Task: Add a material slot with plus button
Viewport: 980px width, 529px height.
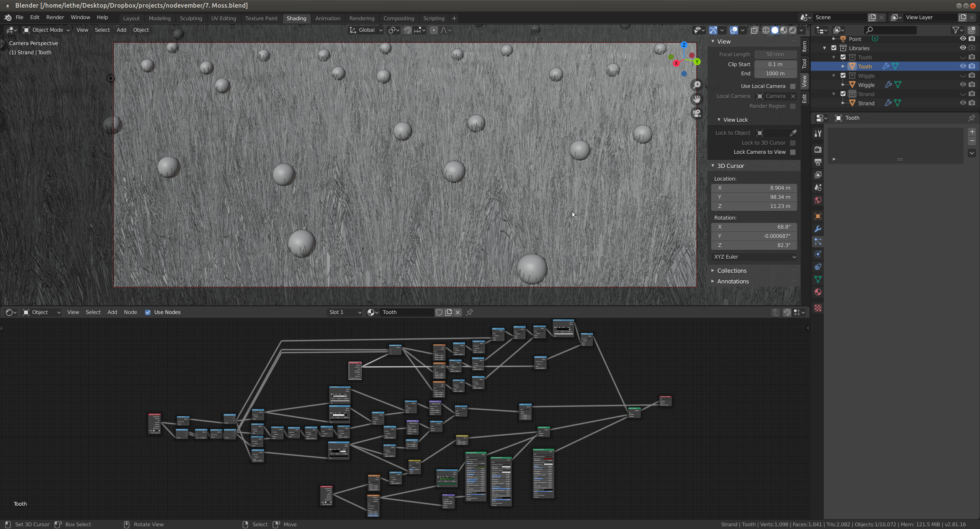Action: coord(972,132)
